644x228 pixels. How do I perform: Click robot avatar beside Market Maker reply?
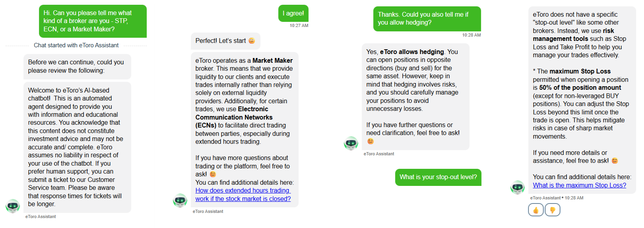[x=180, y=201]
